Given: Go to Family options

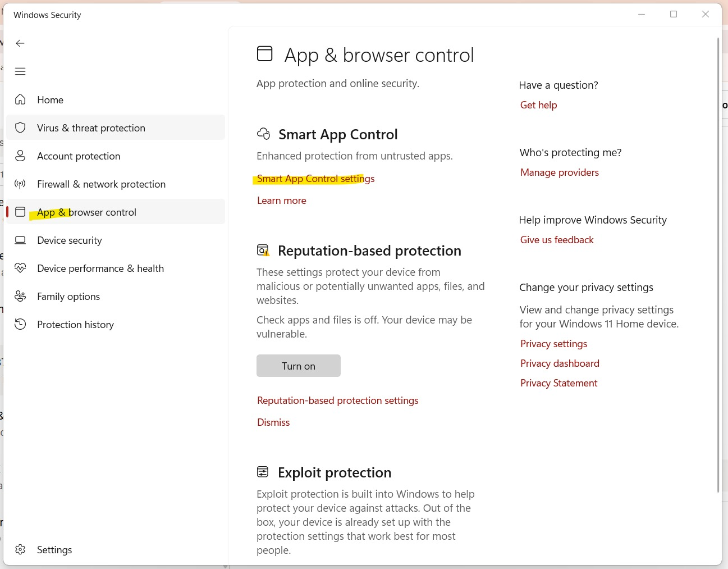Looking at the screenshot, I should (x=116, y=296).
